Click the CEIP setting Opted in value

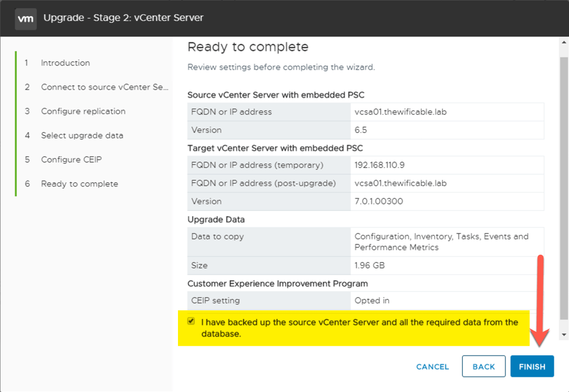(x=372, y=300)
